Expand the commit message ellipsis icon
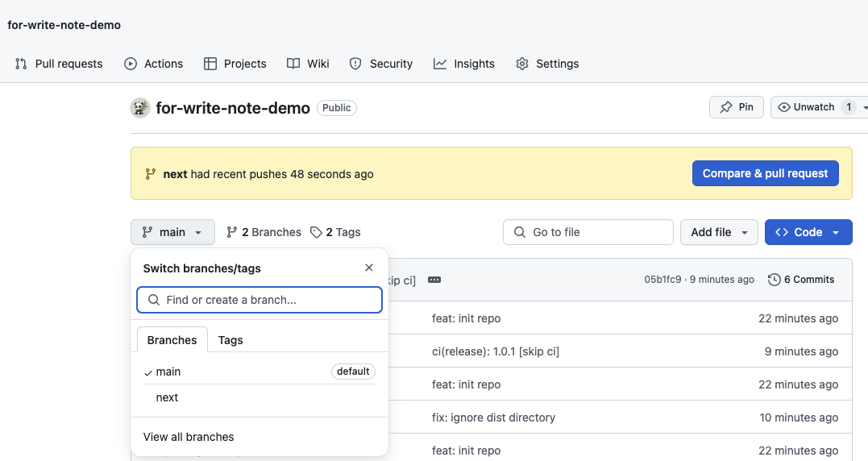Image resolution: width=868 pixels, height=461 pixels. [434, 280]
